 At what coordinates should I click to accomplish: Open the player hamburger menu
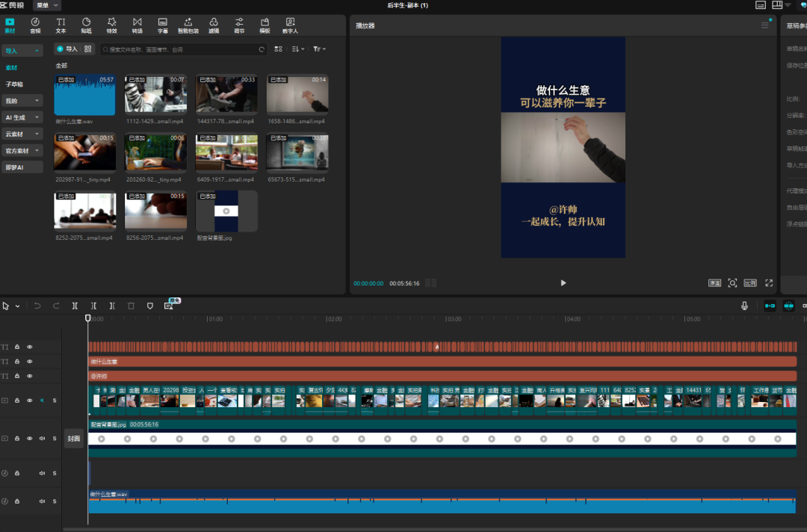point(765,25)
